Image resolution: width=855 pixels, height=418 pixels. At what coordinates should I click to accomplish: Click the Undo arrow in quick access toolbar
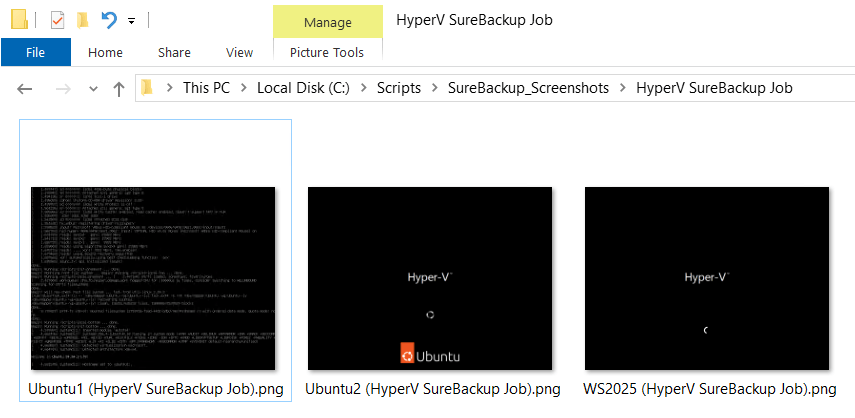[x=109, y=20]
